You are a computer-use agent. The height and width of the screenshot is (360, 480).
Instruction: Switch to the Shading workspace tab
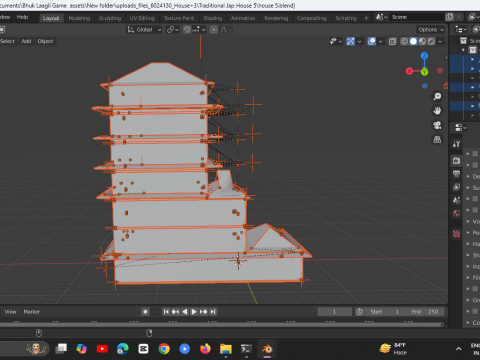pyautogui.click(x=213, y=18)
